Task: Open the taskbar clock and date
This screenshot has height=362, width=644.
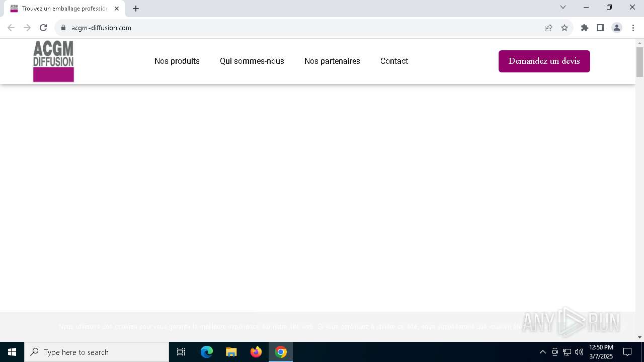Action: point(601,352)
